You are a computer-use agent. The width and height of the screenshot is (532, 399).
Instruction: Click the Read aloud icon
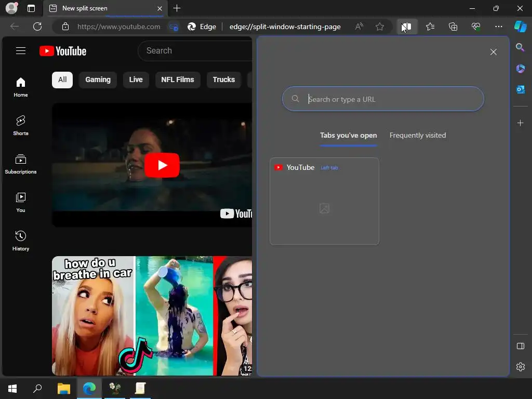[x=359, y=26]
